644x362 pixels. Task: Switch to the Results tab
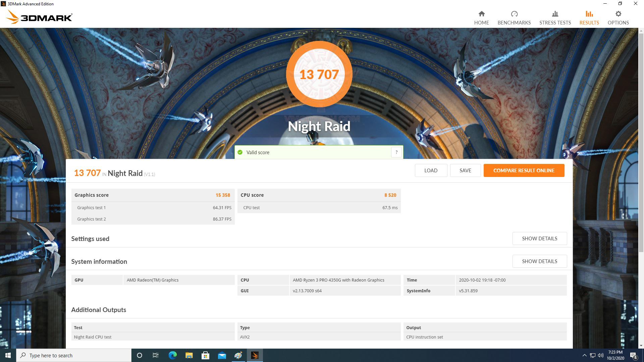589,18
